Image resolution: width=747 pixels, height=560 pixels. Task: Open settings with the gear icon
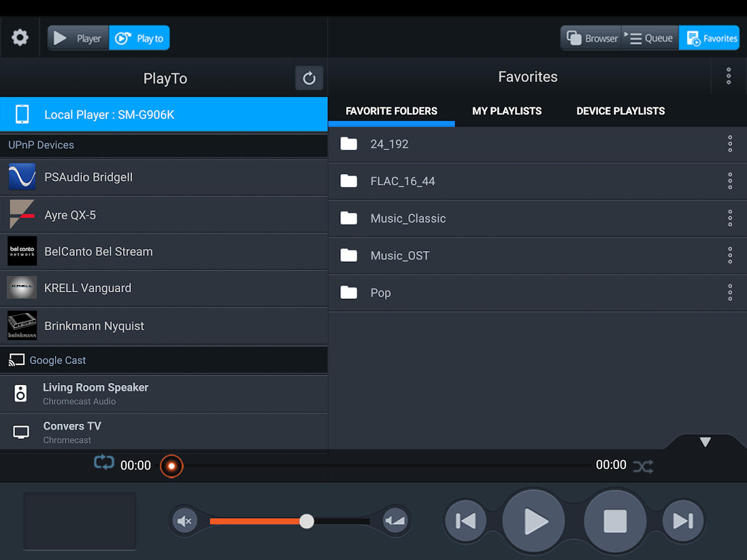20,38
